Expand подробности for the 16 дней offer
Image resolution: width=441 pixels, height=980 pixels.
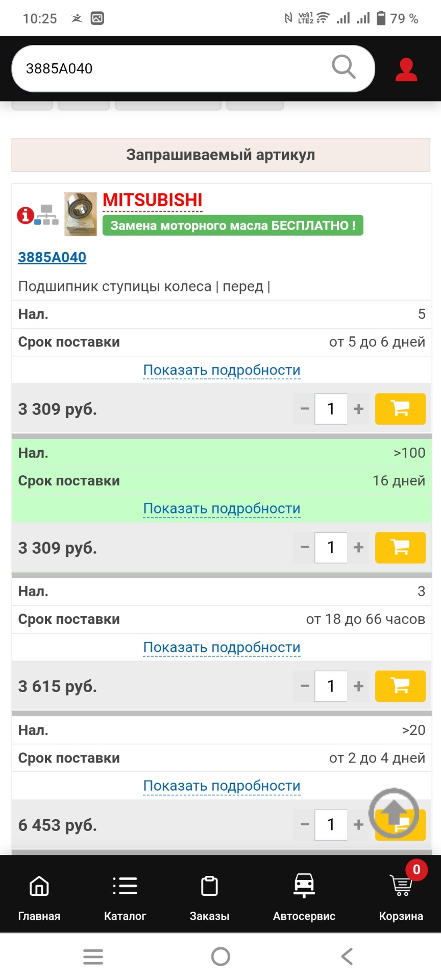(x=221, y=508)
